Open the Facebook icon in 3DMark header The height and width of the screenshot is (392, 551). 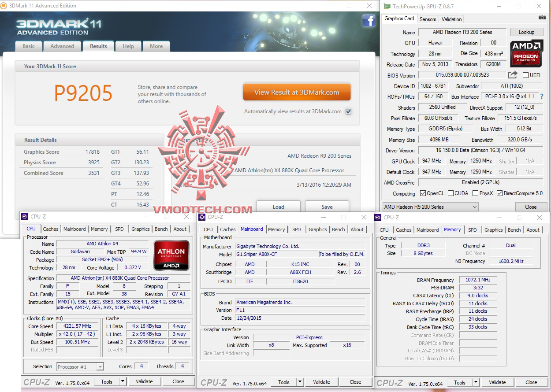click(369, 21)
